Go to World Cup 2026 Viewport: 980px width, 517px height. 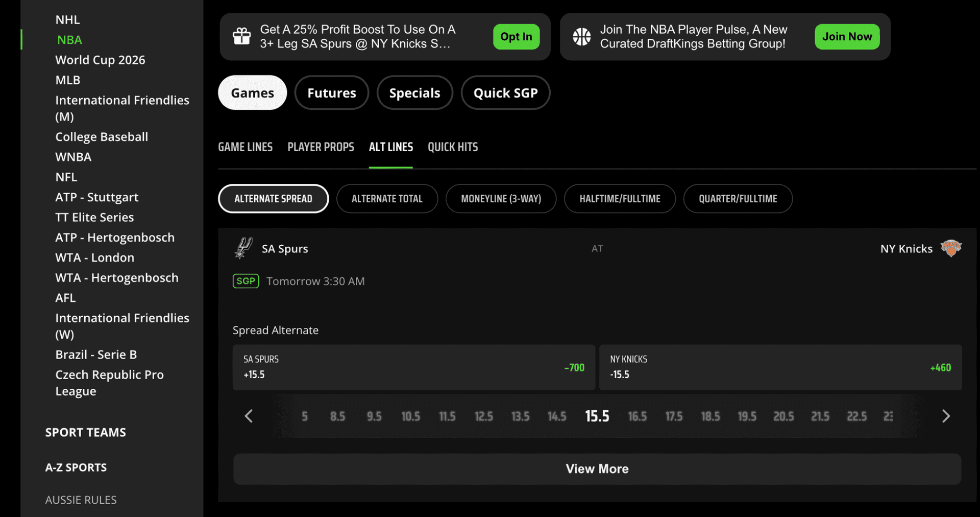pos(100,60)
